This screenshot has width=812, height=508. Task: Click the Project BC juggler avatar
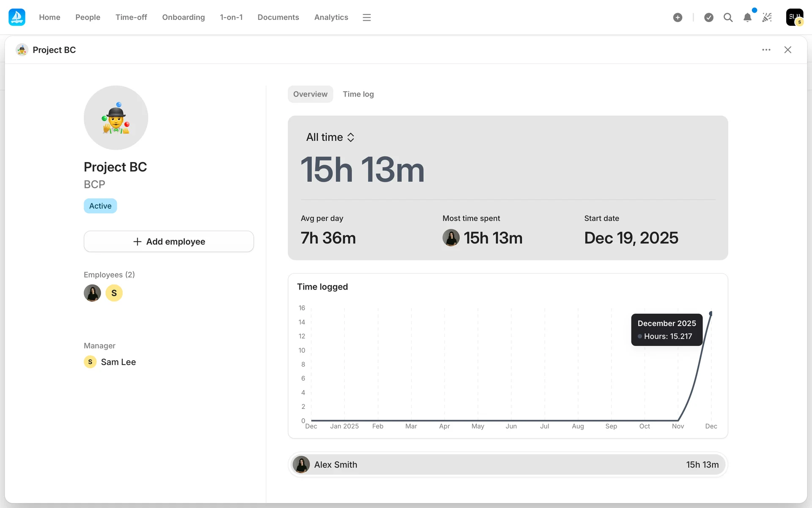116,118
